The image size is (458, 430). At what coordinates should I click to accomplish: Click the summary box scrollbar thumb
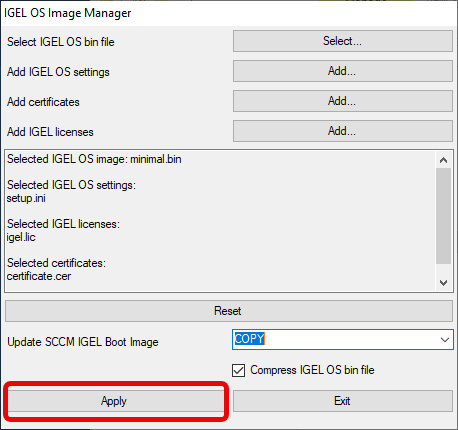click(443, 216)
